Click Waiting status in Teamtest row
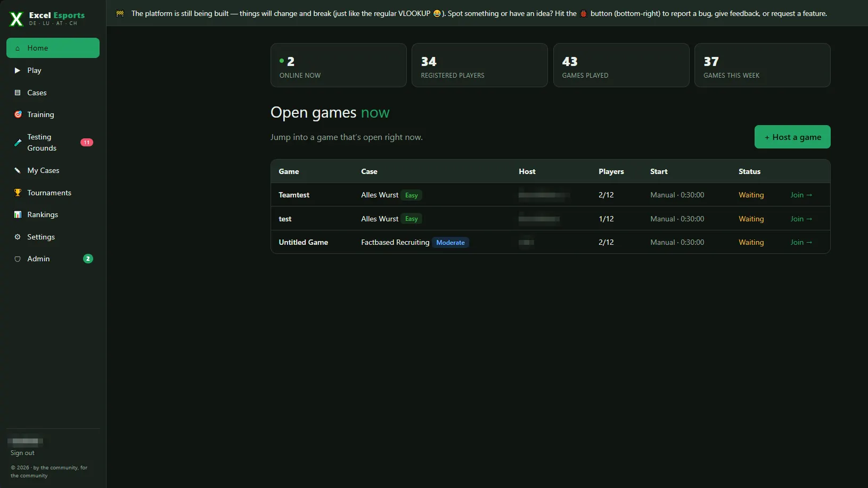868x488 pixels. tap(751, 195)
